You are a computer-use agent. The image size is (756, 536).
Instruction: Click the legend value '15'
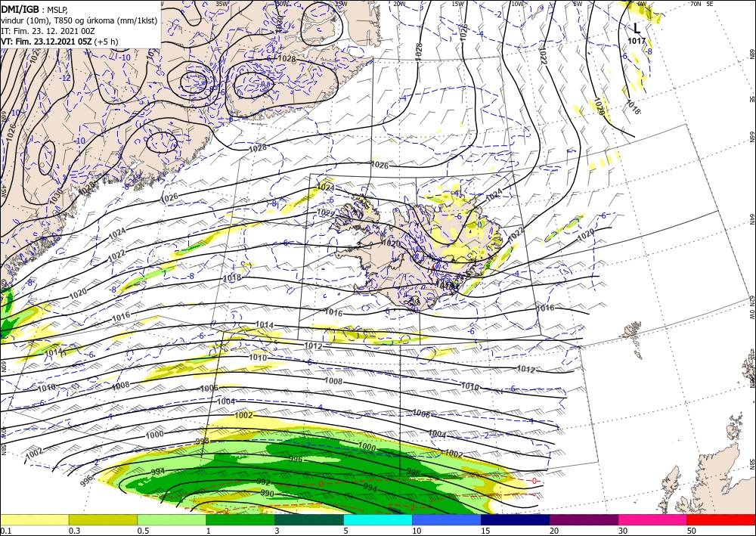(x=485, y=531)
